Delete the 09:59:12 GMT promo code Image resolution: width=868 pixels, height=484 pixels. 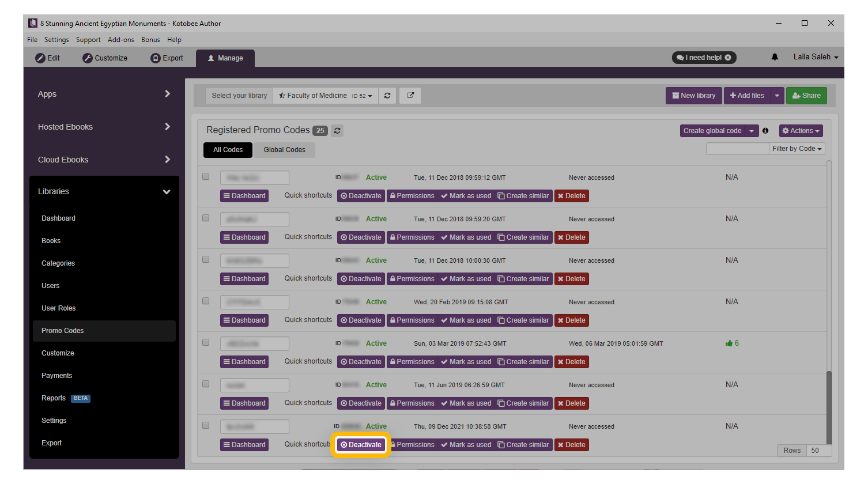click(x=571, y=196)
